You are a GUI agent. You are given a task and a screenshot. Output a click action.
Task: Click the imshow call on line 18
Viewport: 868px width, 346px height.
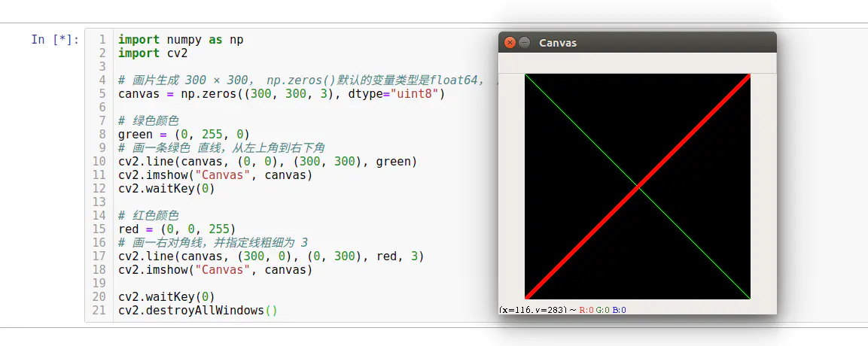pyautogui.click(x=215, y=270)
